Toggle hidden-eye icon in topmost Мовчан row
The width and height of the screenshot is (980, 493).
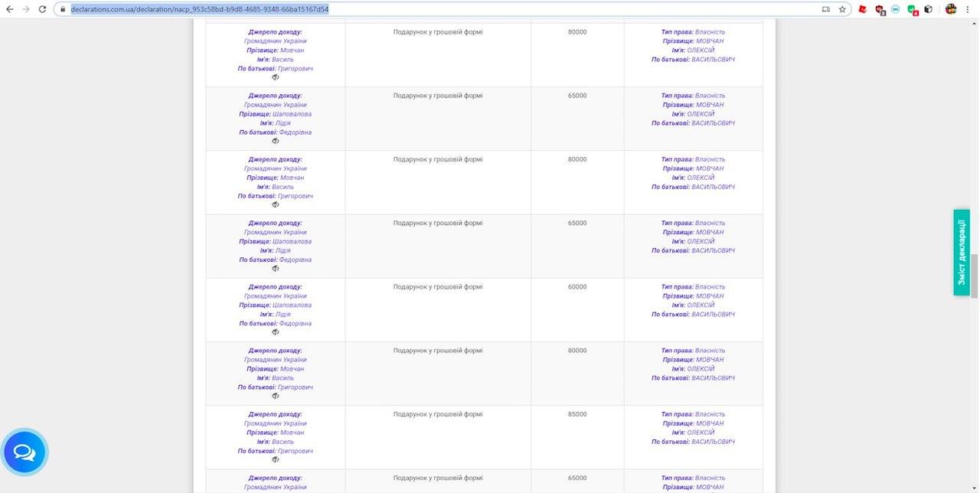click(x=276, y=77)
